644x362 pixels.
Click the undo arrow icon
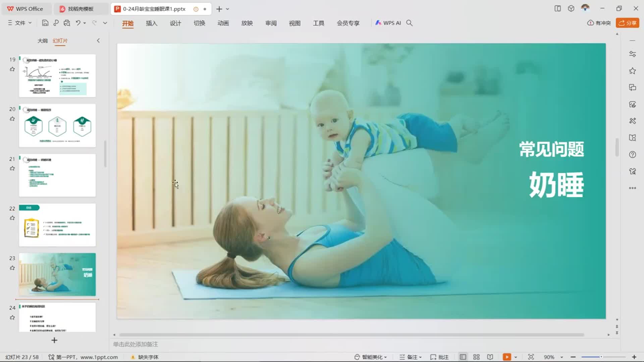coord(78,23)
